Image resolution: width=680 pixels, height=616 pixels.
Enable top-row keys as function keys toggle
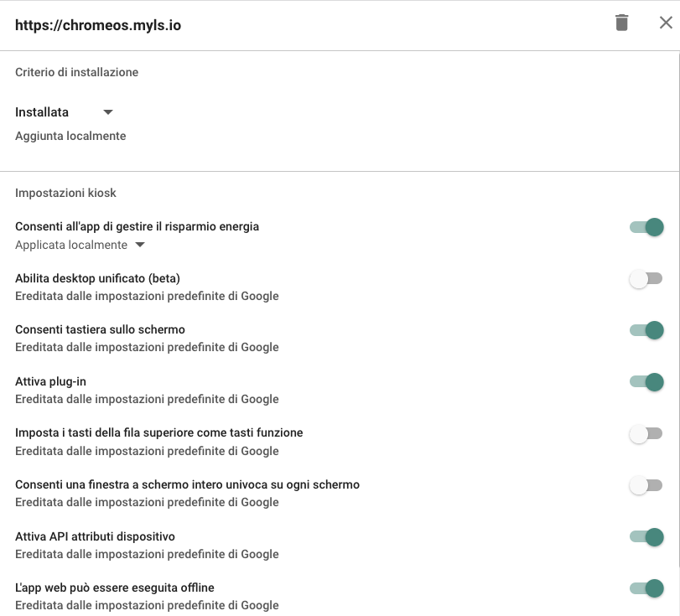[x=646, y=433]
